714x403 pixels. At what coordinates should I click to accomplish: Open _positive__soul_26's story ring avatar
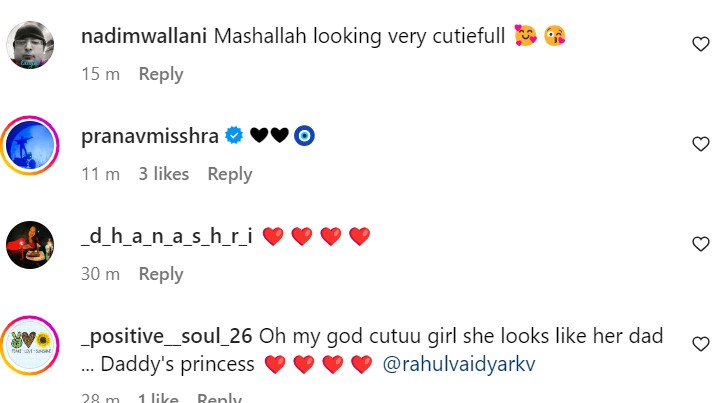pos(30,345)
